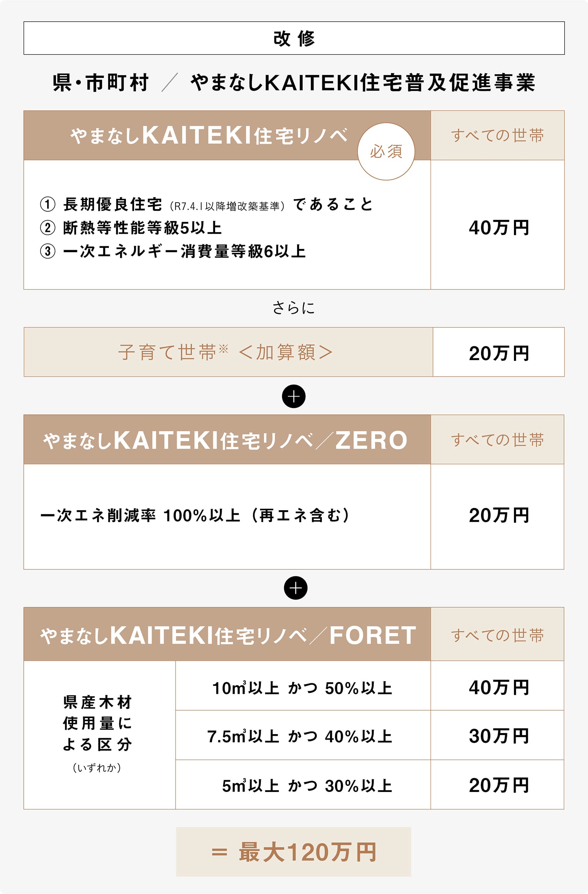Click the plus icon above the FORET header
The height and width of the screenshot is (894, 588).
tap(295, 588)
